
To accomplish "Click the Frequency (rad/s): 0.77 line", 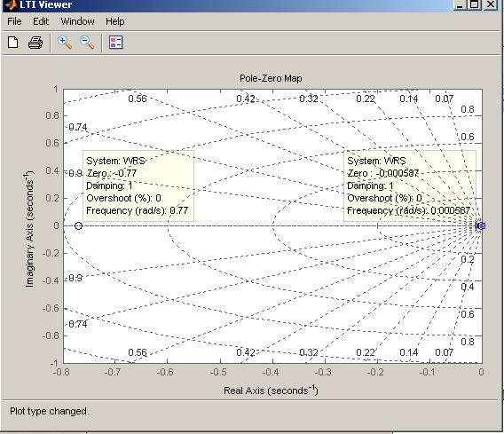I will (x=138, y=210).
